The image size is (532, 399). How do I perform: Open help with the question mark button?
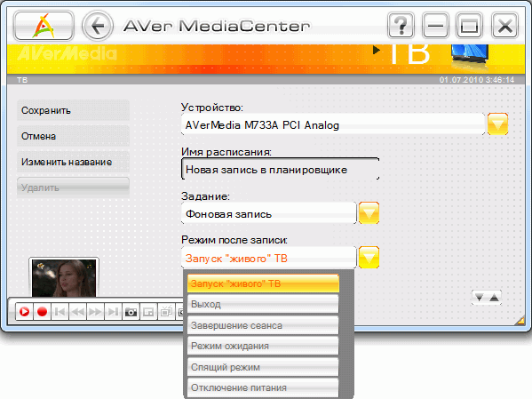tap(401, 26)
